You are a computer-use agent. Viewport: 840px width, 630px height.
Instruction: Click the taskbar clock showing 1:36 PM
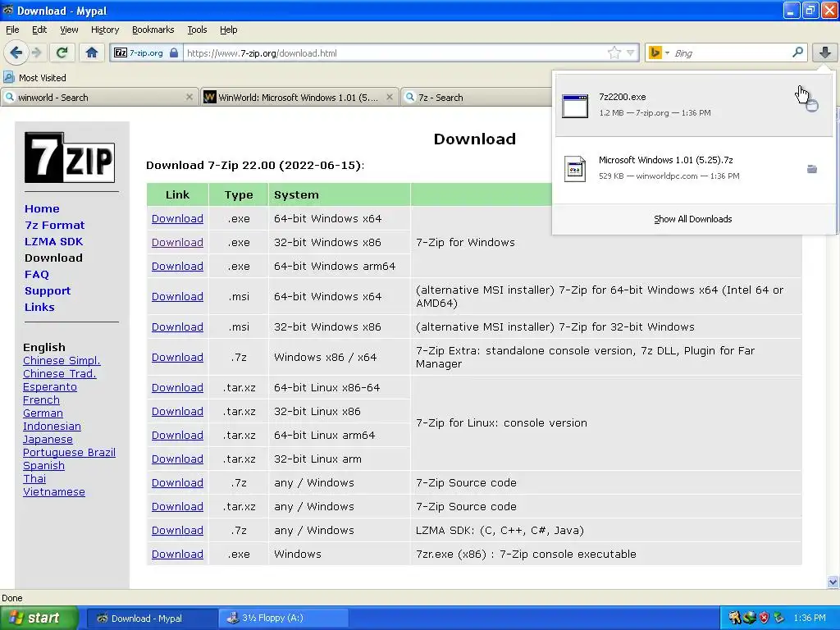point(810,618)
